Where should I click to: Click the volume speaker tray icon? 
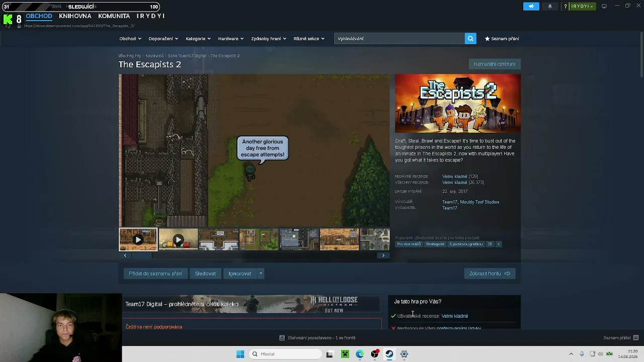601,354
